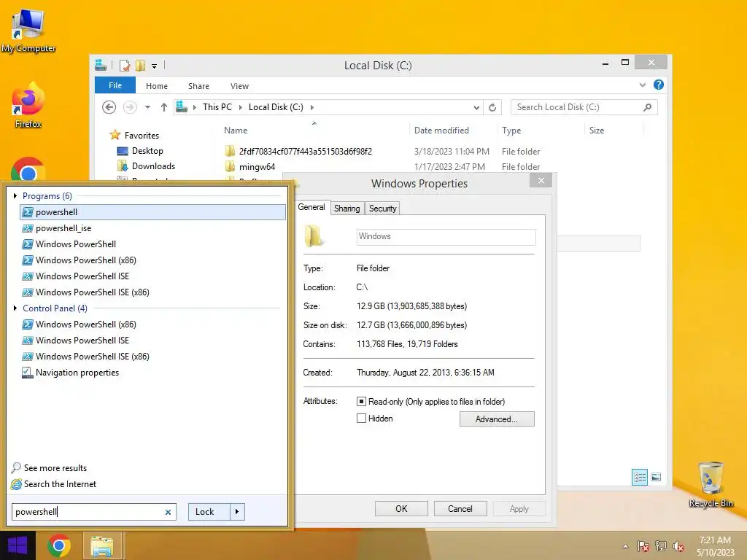
Task: Click Search the Internet link
Action: click(60, 484)
